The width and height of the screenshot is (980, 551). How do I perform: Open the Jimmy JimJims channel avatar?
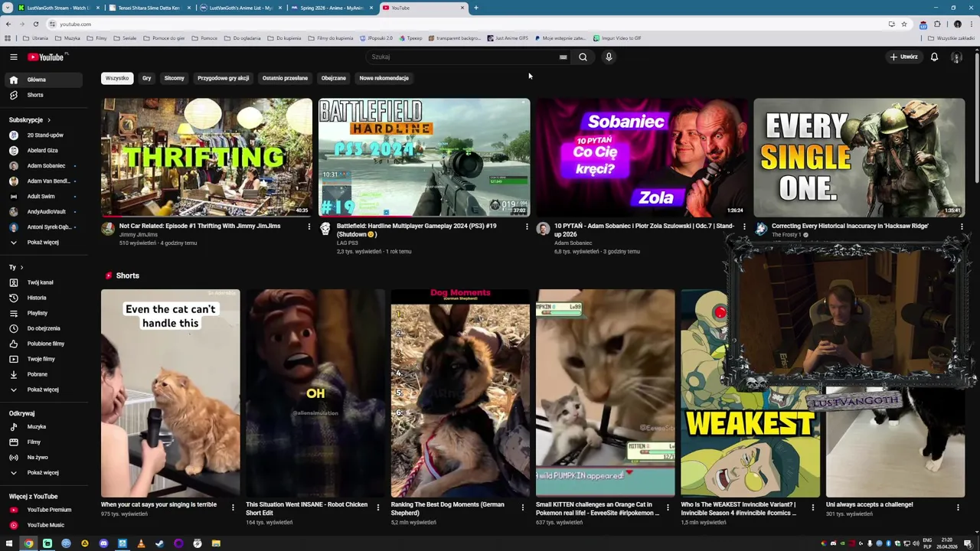tap(108, 228)
